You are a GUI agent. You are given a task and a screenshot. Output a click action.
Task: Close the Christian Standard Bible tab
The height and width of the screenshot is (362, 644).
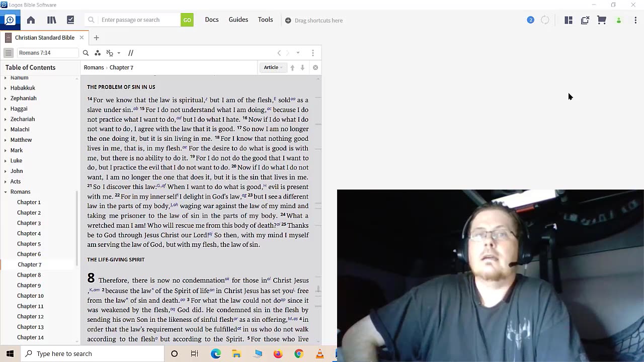click(82, 38)
